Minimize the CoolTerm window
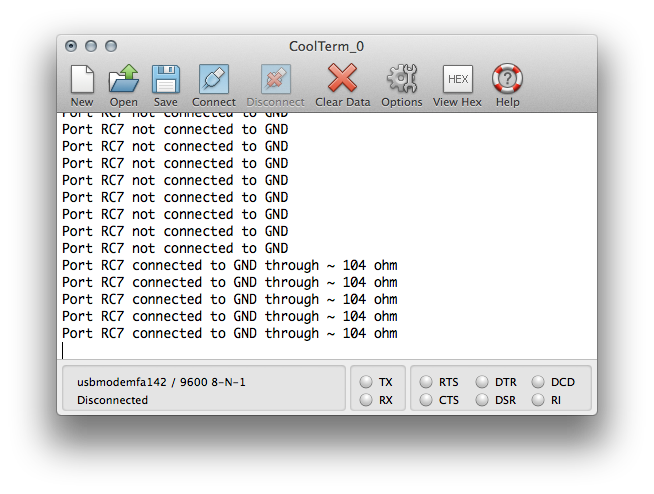Image resolution: width=654 pixels, height=494 pixels. point(91,46)
